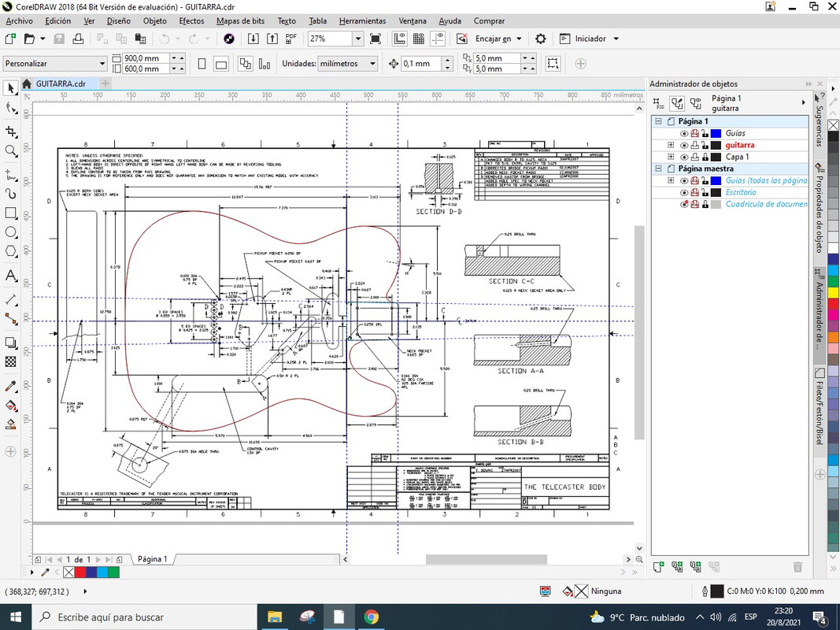Select the Crop tool
Screen dimensions: 840x630
tap(11, 132)
